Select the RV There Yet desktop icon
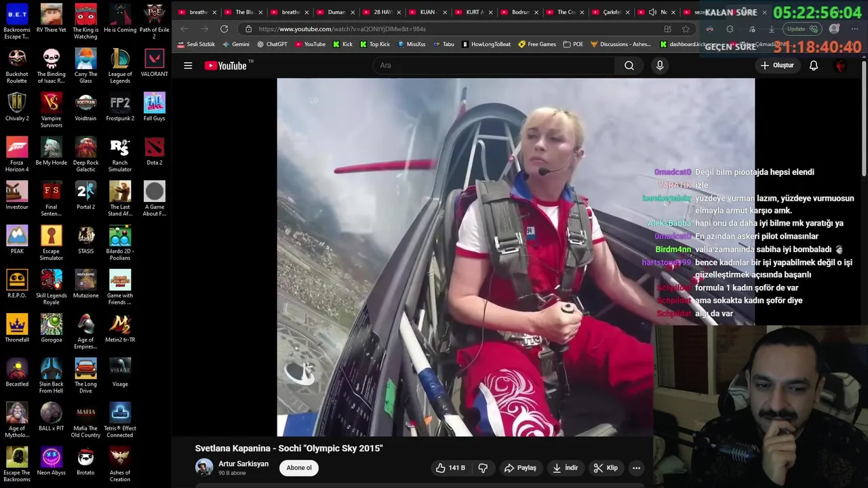868x488 pixels. coord(52,19)
